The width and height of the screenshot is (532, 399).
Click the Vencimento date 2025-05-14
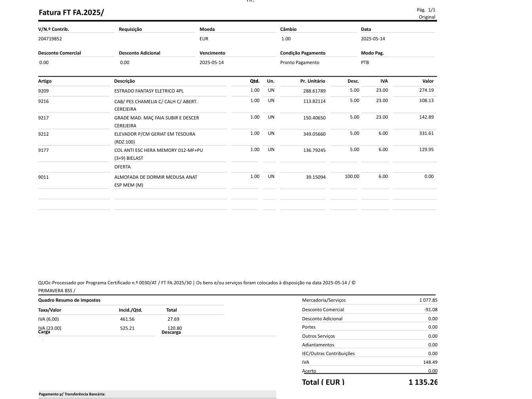(x=211, y=62)
